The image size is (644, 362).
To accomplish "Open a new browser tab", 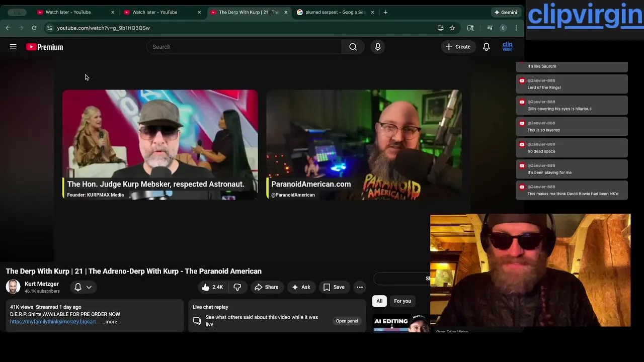I will tap(385, 12).
